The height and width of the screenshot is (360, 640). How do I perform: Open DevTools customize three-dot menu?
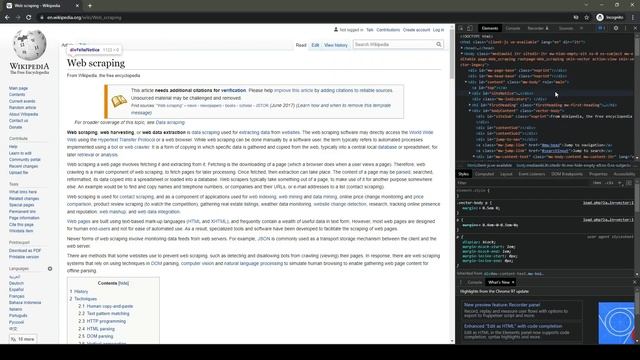(625, 28)
